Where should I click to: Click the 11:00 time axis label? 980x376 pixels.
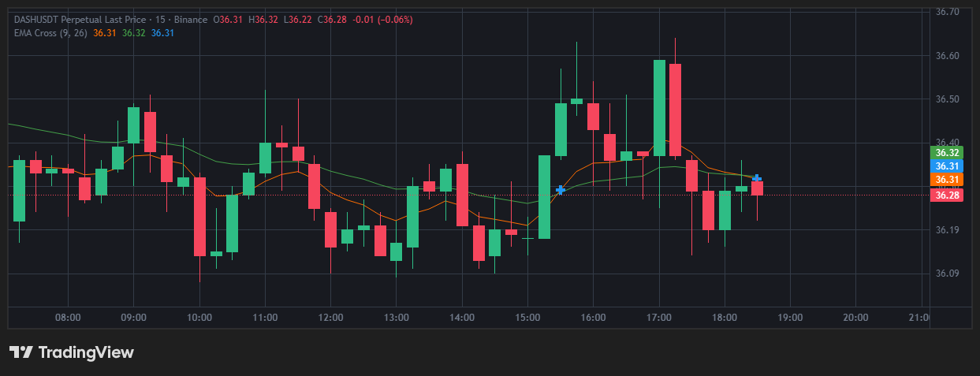pos(265,318)
